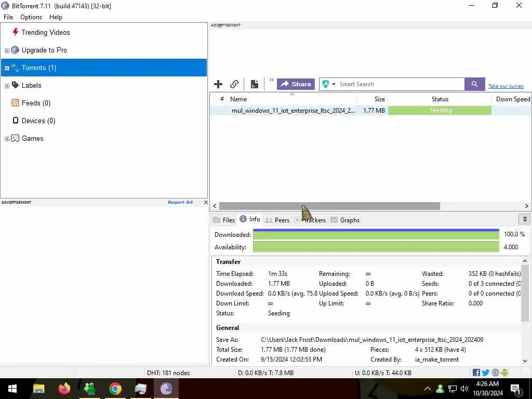Switch to the Peers tab
532x399 pixels.
pyautogui.click(x=277, y=220)
